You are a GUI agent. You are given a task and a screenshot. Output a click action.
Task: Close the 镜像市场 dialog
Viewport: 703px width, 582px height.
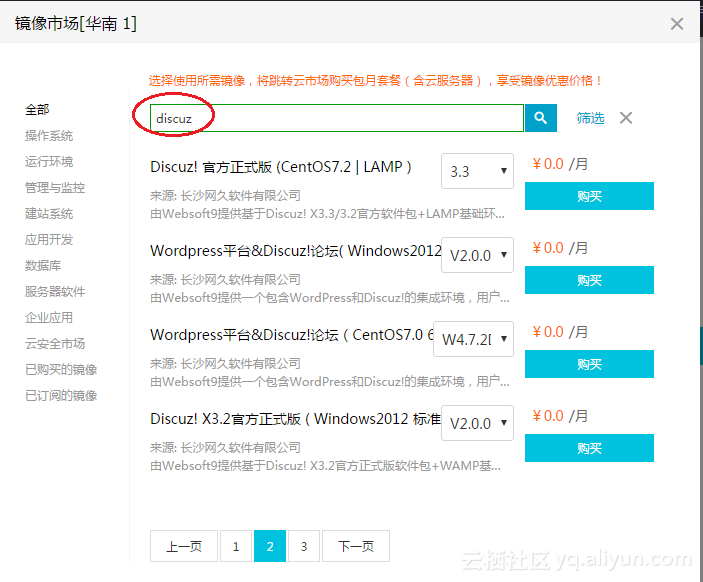tap(677, 24)
